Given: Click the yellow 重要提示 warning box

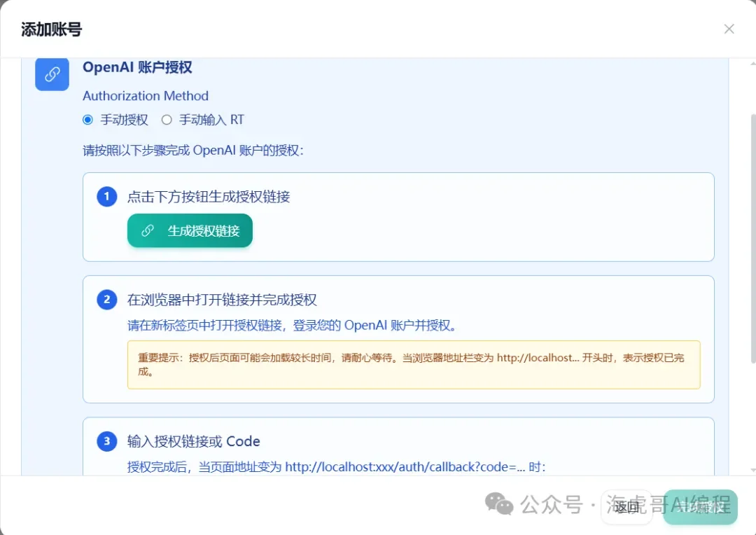Looking at the screenshot, I should 413,364.
